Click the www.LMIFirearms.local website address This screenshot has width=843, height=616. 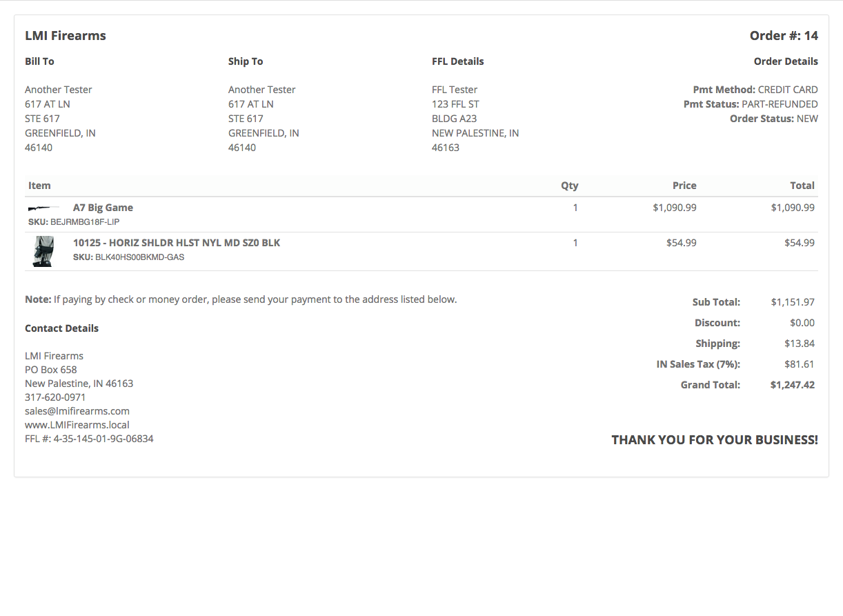point(77,425)
